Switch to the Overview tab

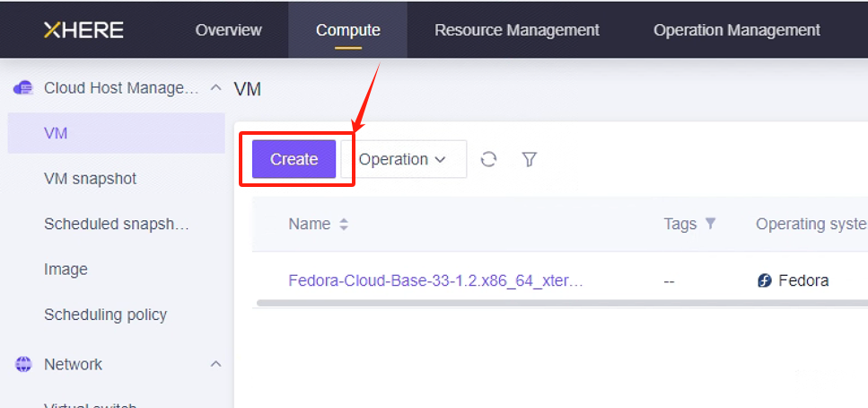(x=229, y=30)
